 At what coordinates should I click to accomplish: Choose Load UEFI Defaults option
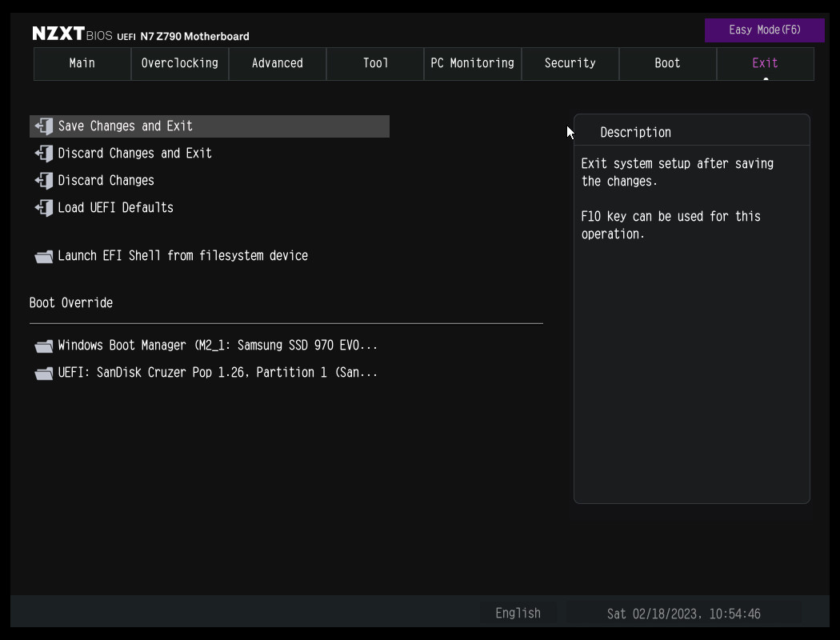pos(116,208)
